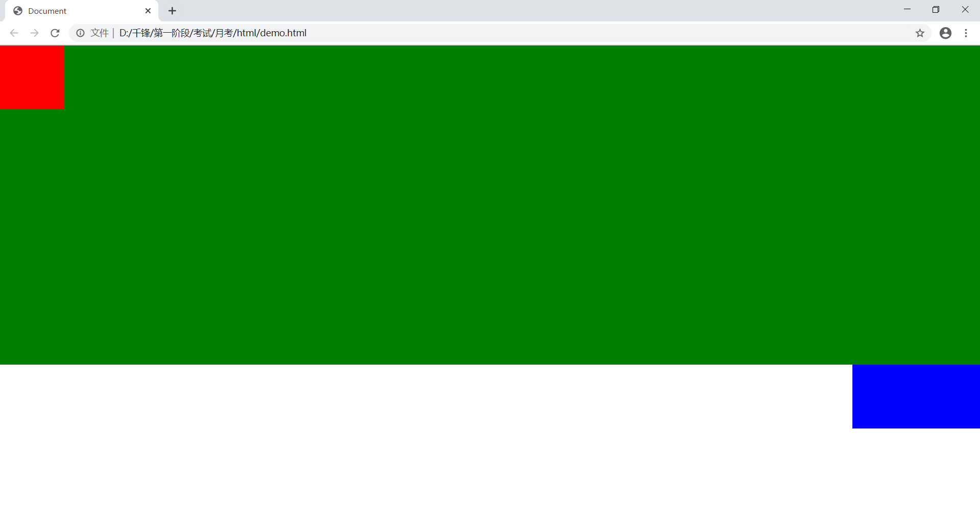
Task: Click the blue rectangle box
Action: 916,396
